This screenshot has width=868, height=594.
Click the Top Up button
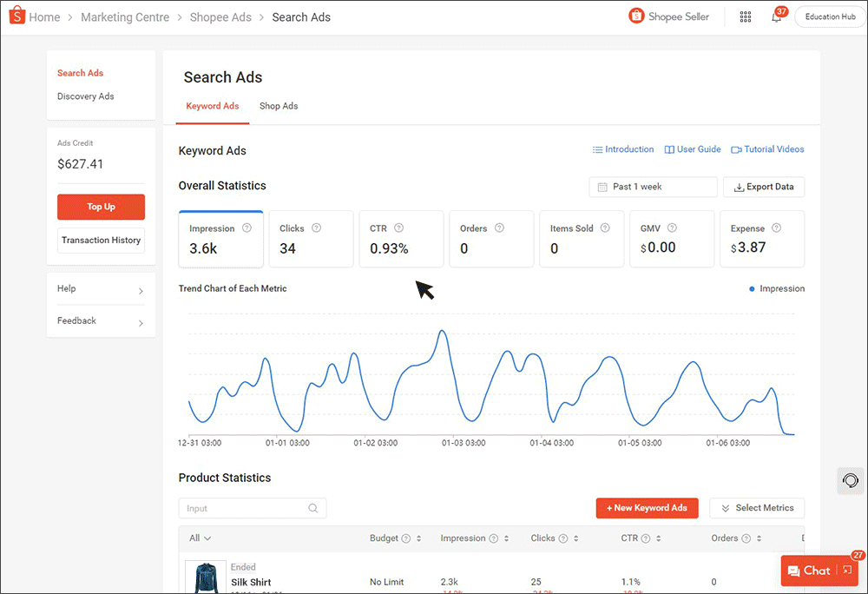point(102,207)
